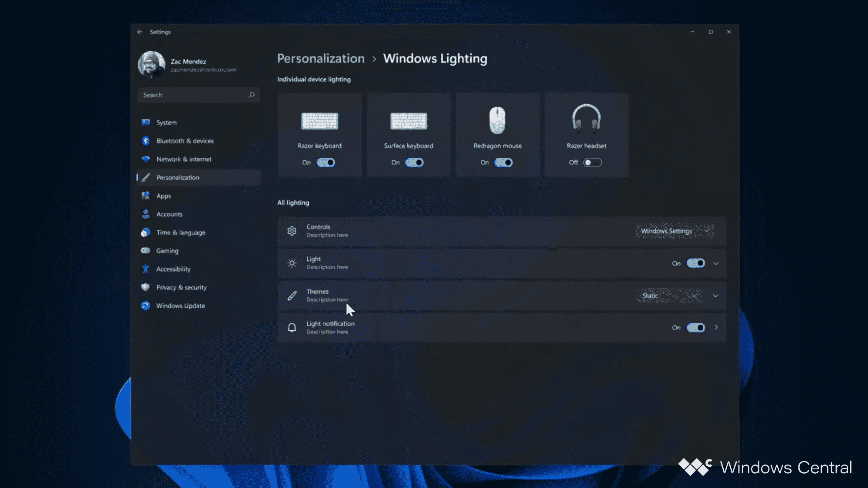Open Windows Update page
This screenshot has width=868, height=488.
pyautogui.click(x=199, y=305)
